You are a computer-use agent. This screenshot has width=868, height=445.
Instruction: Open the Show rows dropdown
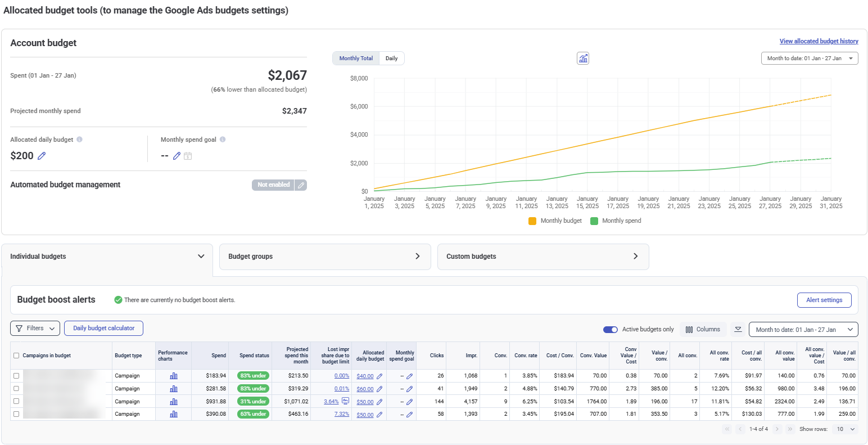(845, 429)
